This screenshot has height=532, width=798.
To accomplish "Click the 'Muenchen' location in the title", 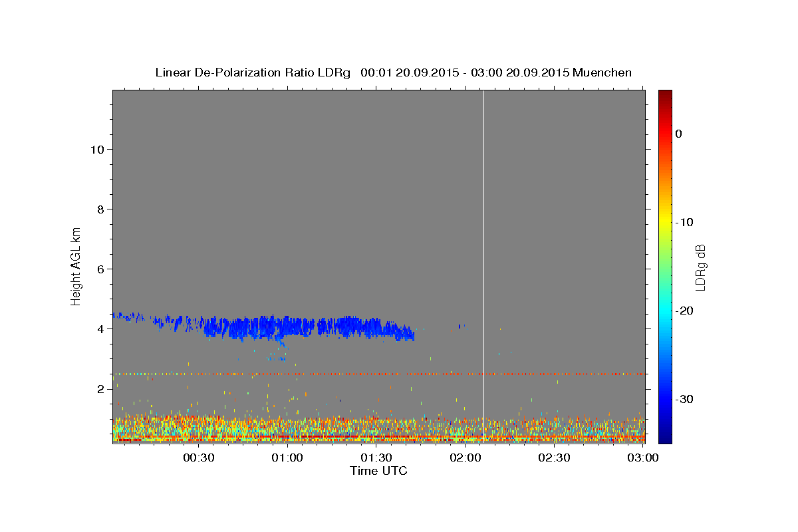I will coord(602,72).
